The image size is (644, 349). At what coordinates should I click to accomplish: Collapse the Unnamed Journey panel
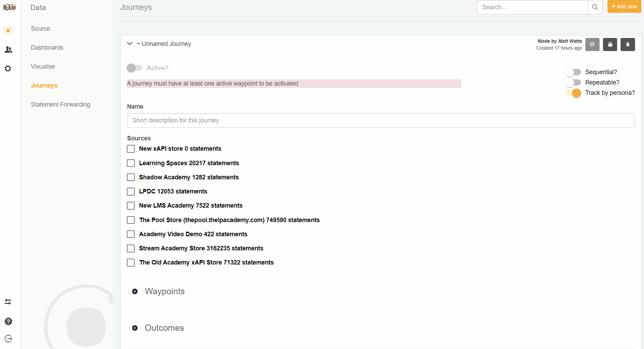coord(130,44)
